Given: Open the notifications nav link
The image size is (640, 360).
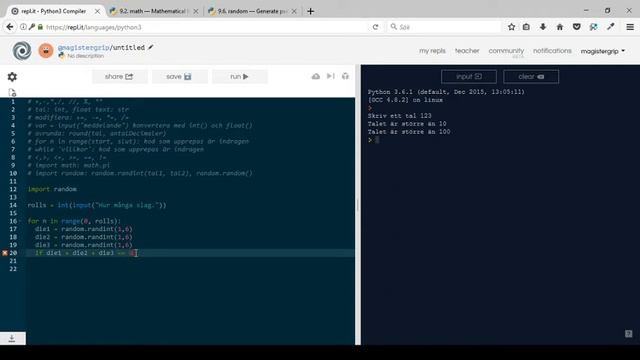Looking at the screenshot, I should [x=552, y=51].
